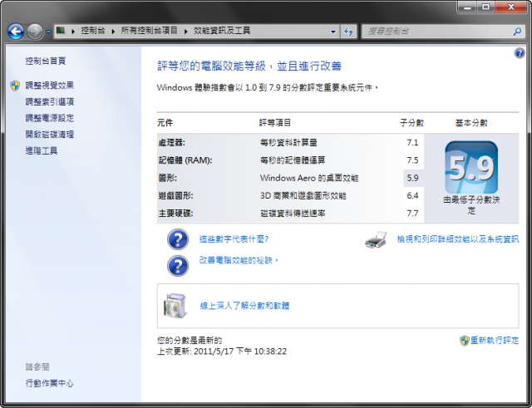
Task: Open 開啟磁碟清理 link
Action: 50,135
